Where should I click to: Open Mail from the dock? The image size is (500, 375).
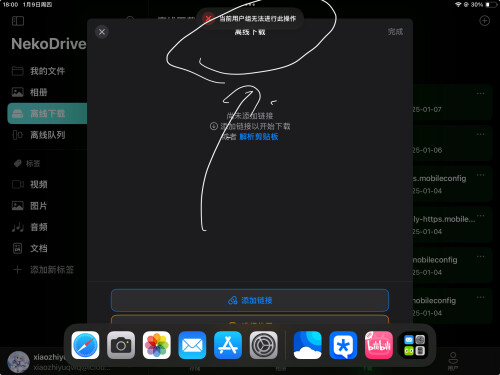click(x=192, y=345)
